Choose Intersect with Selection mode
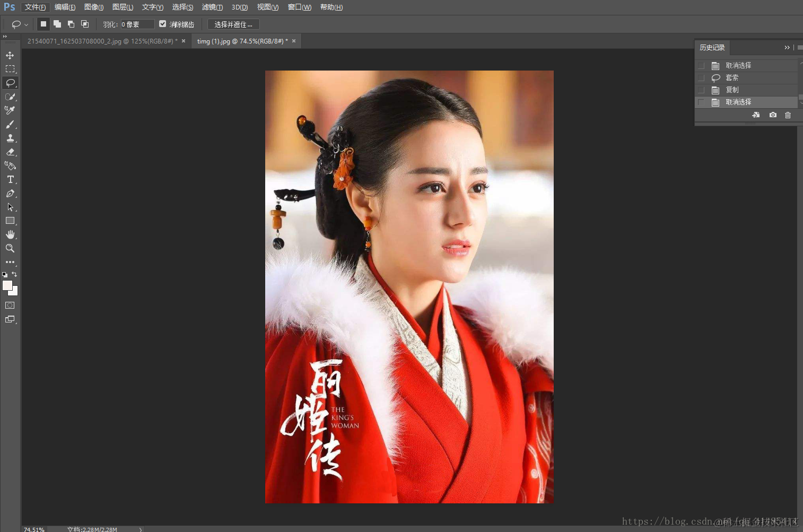This screenshot has height=532, width=803. [85, 24]
